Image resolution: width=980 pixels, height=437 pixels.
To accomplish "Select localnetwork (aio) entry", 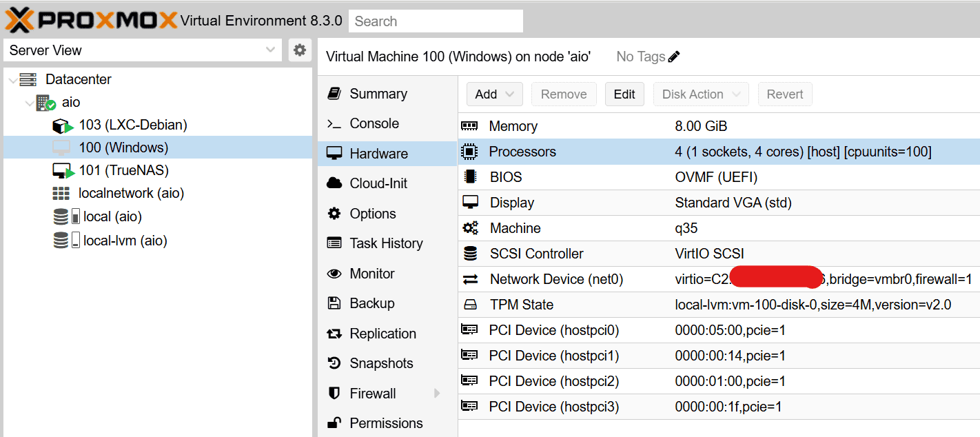I will pos(131,193).
